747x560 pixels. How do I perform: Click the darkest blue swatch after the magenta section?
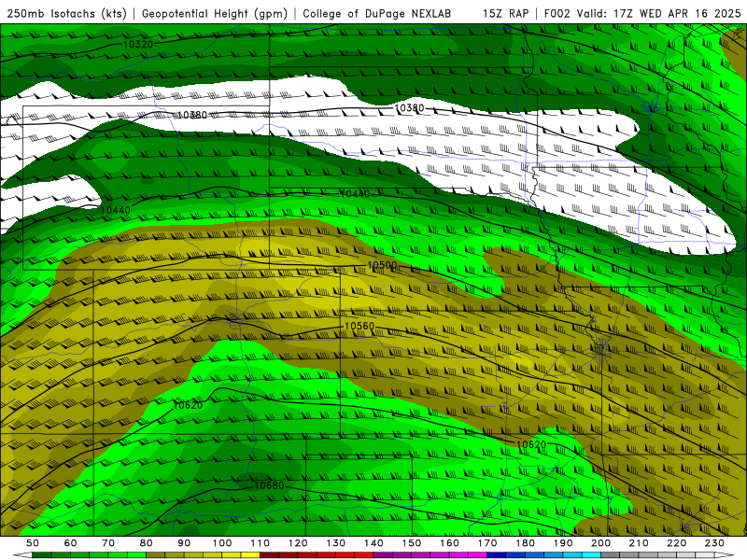point(497,555)
